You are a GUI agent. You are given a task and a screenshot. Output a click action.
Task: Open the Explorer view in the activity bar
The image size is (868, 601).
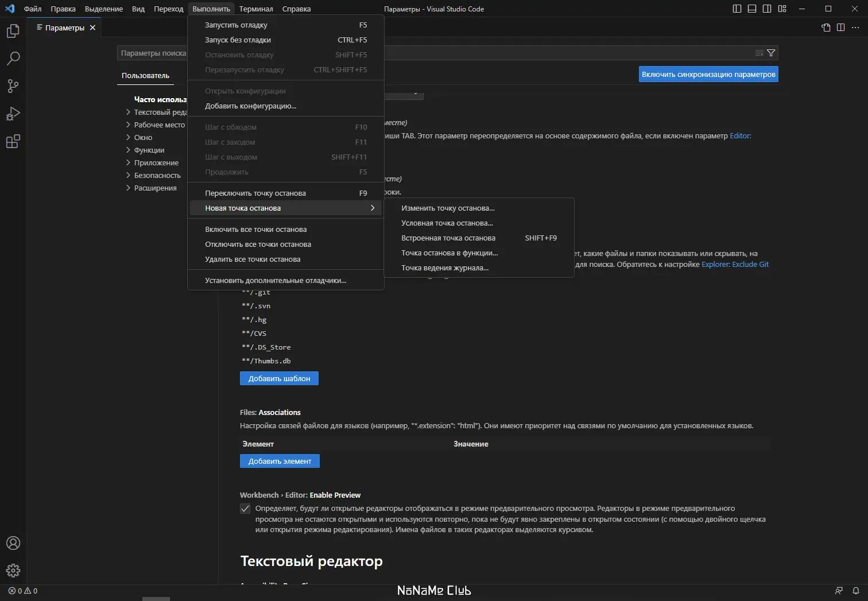point(13,31)
